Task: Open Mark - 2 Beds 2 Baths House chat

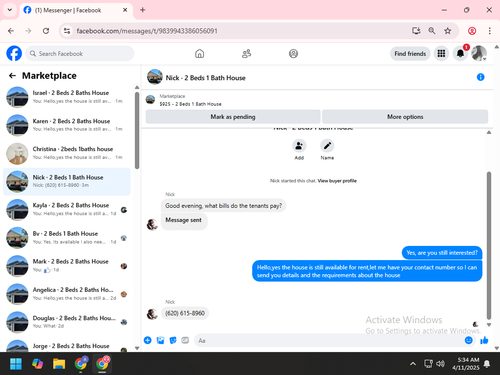Action: pyautogui.click(x=67, y=266)
